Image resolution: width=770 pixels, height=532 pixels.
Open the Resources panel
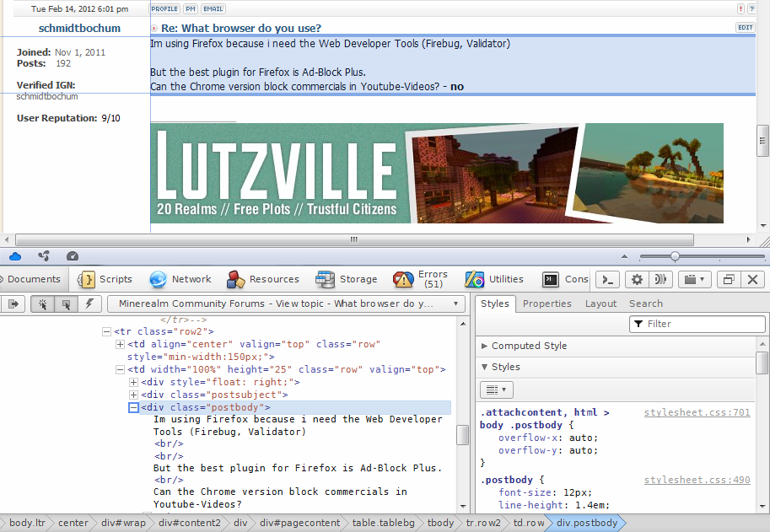pos(263,279)
